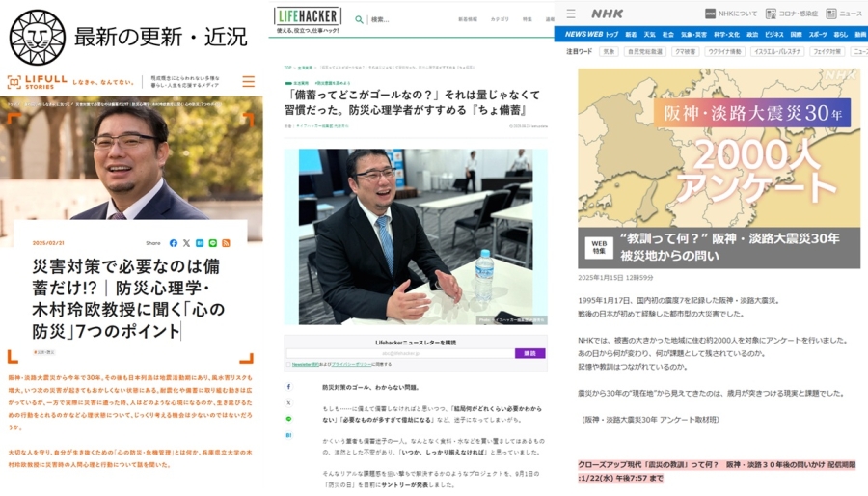Click the lion logo at top left

click(x=37, y=37)
